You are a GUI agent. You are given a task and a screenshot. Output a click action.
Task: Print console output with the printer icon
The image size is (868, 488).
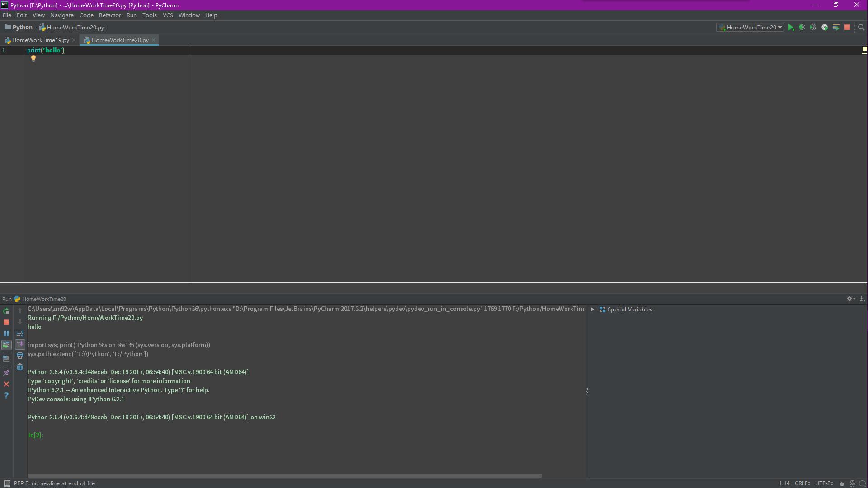click(x=20, y=356)
